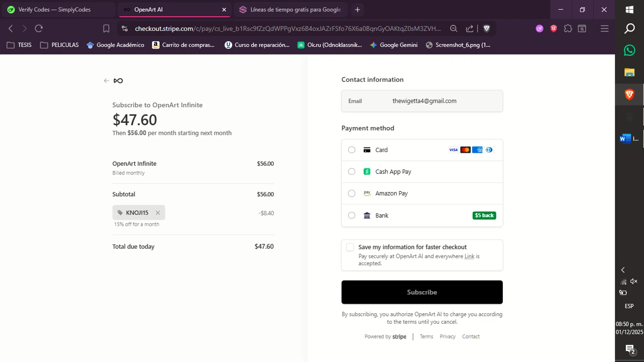Open File Explorer from taskbar
This screenshot has height=362, width=644.
click(629, 72)
